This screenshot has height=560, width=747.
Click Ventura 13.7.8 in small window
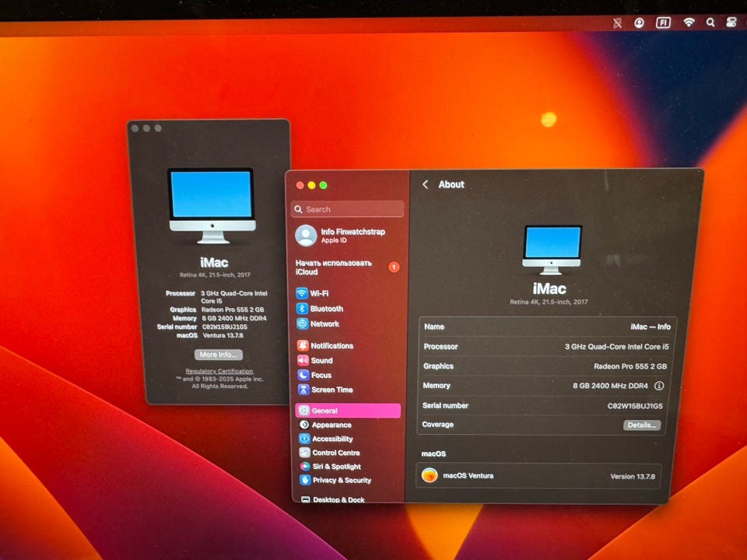[223, 335]
